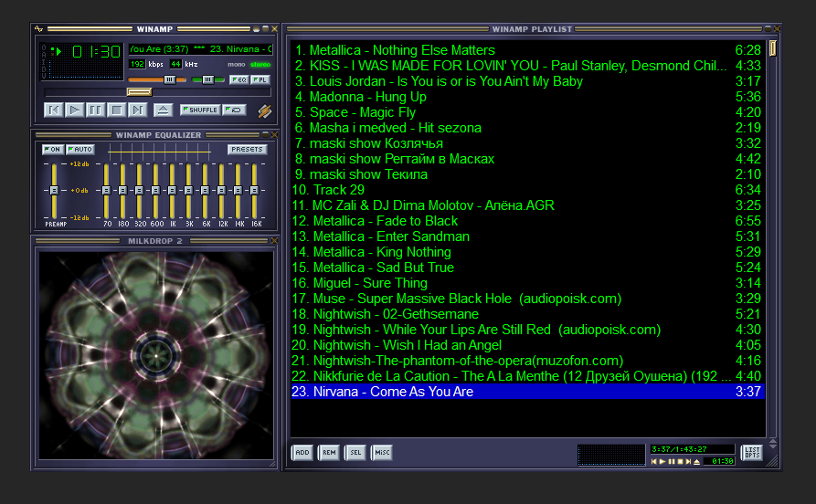Open the Winamp main menu icon in title bar
816x504 pixels.
[x=39, y=29]
